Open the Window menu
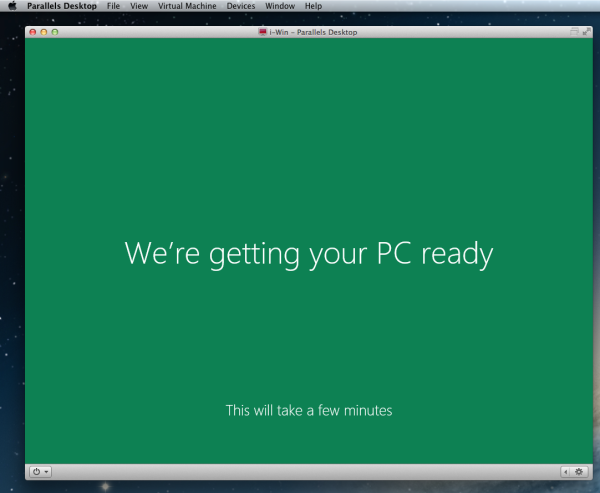Image resolution: width=600 pixels, height=493 pixels. pyautogui.click(x=280, y=6)
